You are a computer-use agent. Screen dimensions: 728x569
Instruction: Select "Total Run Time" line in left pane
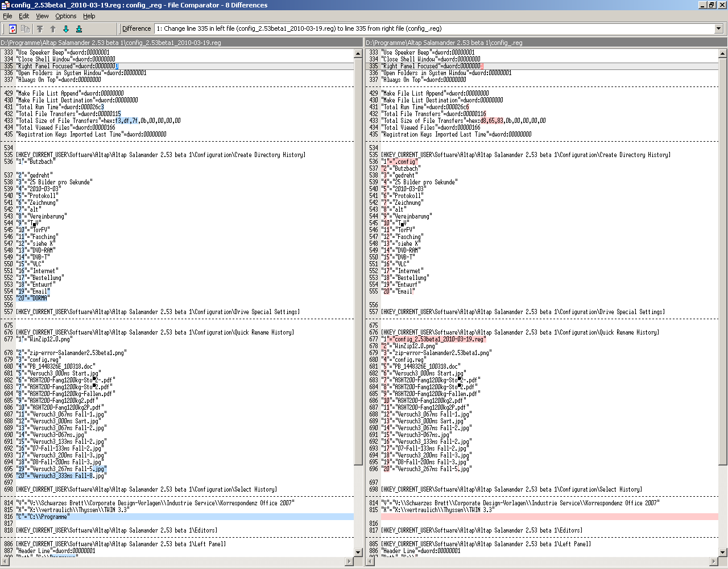pos(60,107)
